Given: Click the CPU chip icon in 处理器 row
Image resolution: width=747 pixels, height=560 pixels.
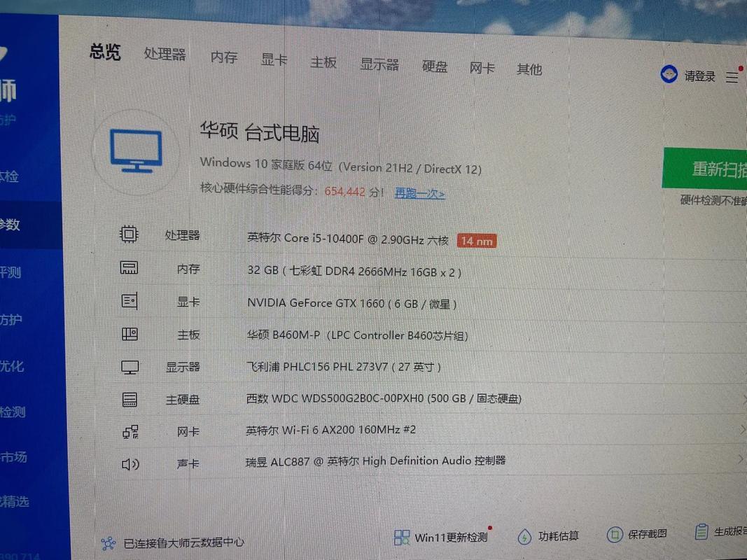Looking at the screenshot, I should [129, 234].
